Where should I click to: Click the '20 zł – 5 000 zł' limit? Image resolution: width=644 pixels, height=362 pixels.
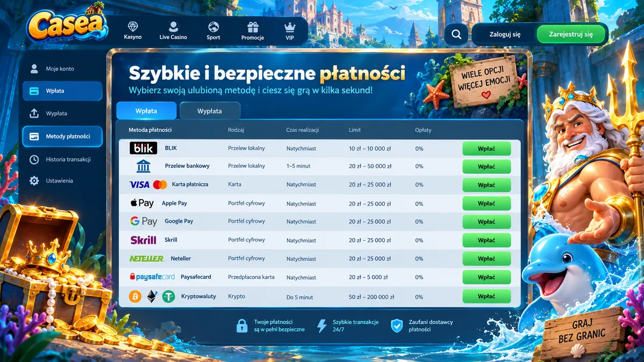(x=368, y=277)
